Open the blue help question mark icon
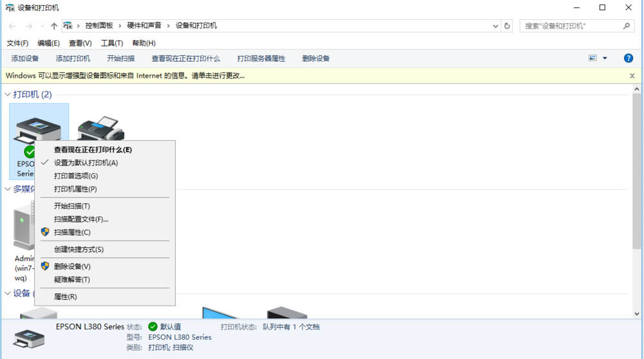This screenshot has width=644, height=359. (x=628, y=59)
